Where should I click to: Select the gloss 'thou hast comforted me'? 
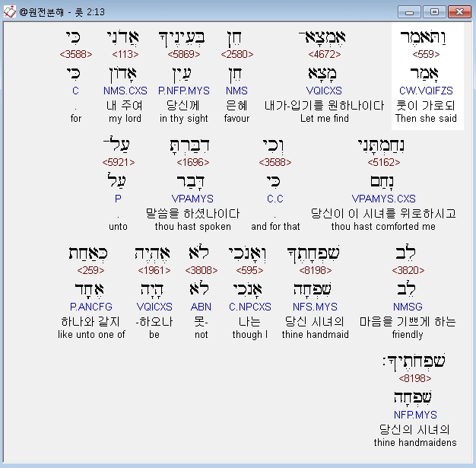coord(383,227)
